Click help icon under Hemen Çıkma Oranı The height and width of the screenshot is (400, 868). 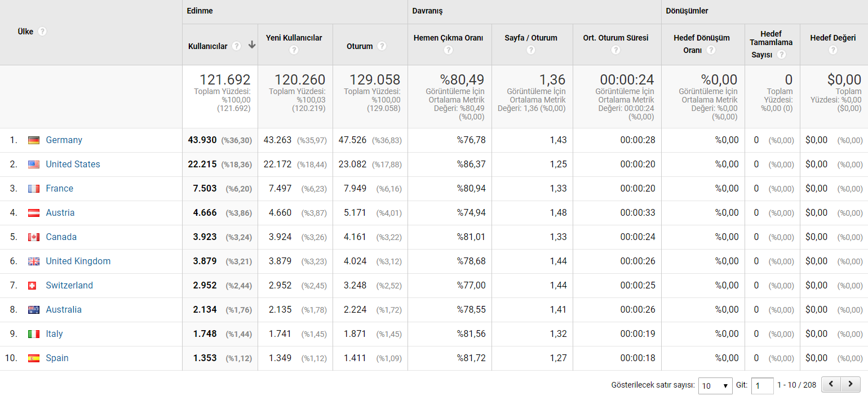(448, 50)
